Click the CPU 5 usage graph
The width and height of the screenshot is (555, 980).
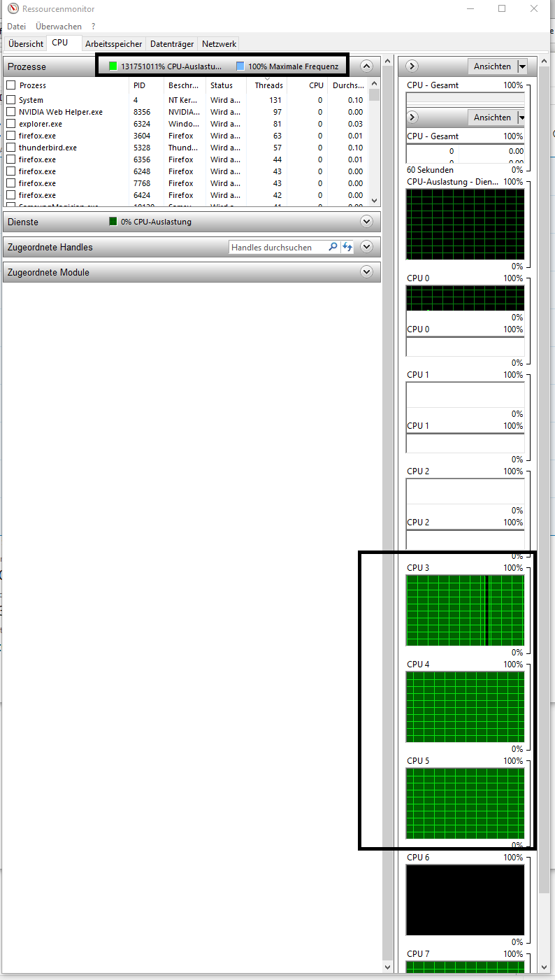pos(465,803)
